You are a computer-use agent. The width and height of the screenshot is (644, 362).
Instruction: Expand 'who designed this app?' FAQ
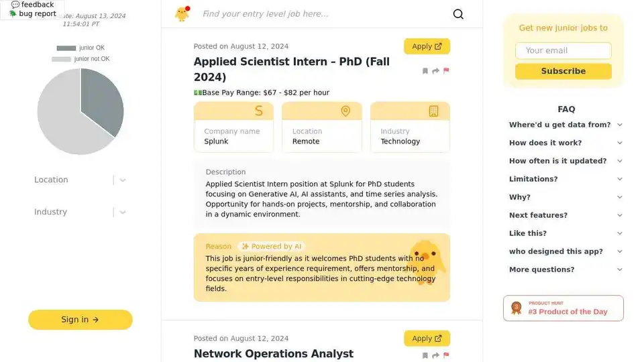[x=566, y=251]
